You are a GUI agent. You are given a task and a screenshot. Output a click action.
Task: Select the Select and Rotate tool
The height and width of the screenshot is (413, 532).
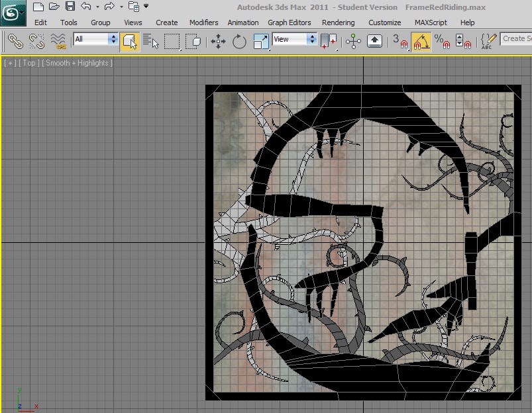(x=239, y=42)
